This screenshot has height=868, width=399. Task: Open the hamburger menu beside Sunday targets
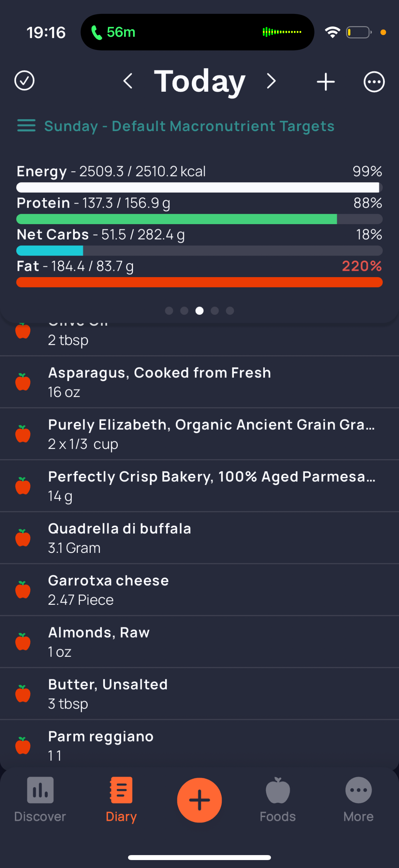26,126
